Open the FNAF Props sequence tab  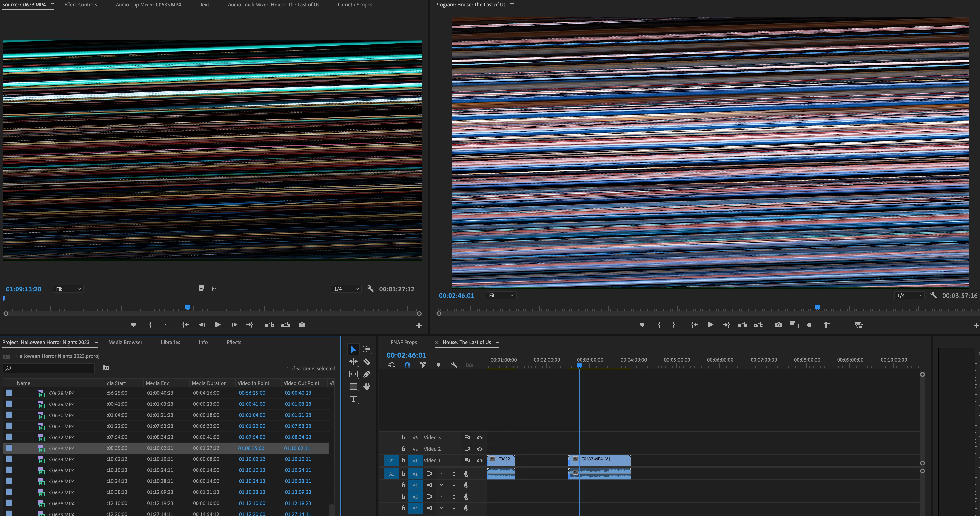(x=403, y=342)
